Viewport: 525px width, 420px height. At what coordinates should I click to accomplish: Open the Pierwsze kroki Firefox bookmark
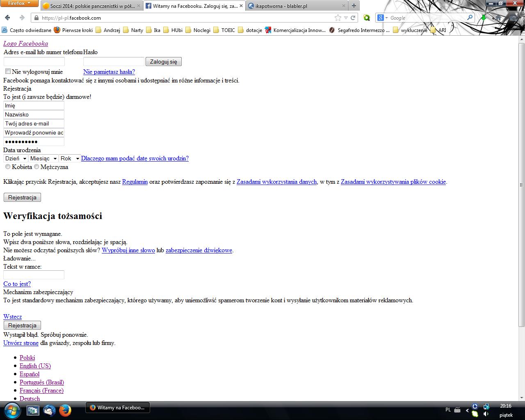tap(73, 30)
